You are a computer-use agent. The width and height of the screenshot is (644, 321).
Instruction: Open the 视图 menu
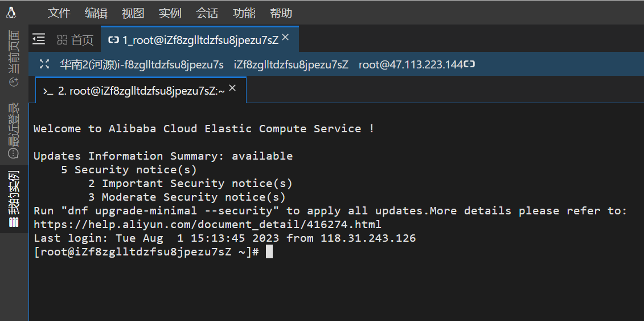pos(133,13)
